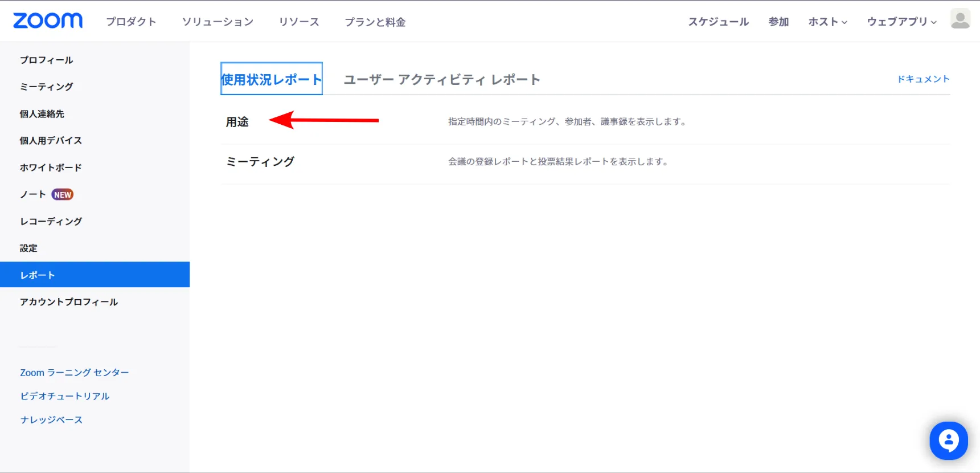Open the ミーティング report link
980x473 pixels.
tap(260, 162)
